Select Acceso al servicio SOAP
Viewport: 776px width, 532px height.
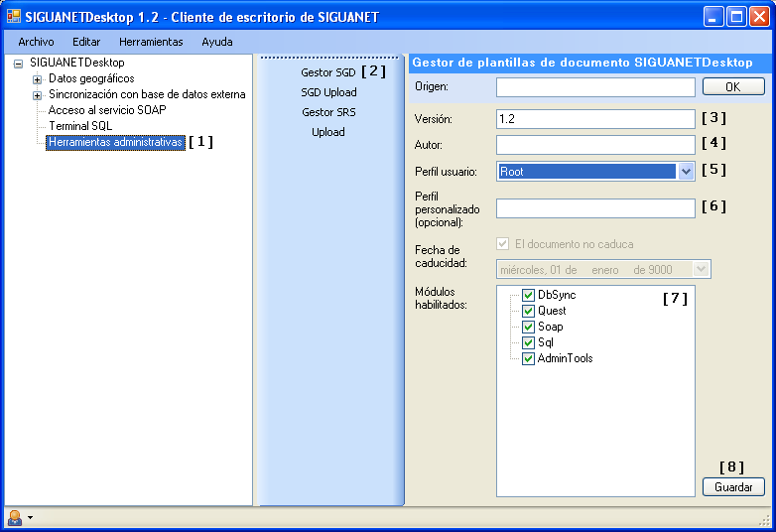click(107, 110)
